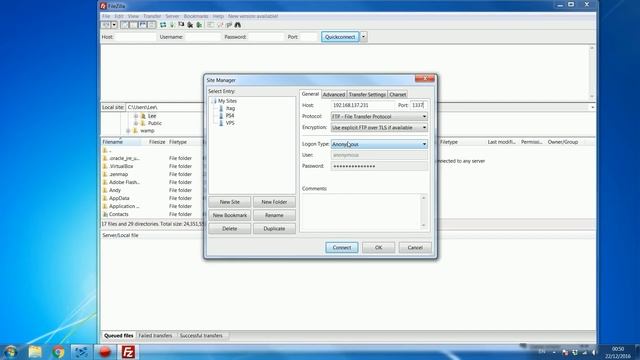Open the Logon Type dropdown
This screenshot has height=360, width=640.
tap(379, 144)
